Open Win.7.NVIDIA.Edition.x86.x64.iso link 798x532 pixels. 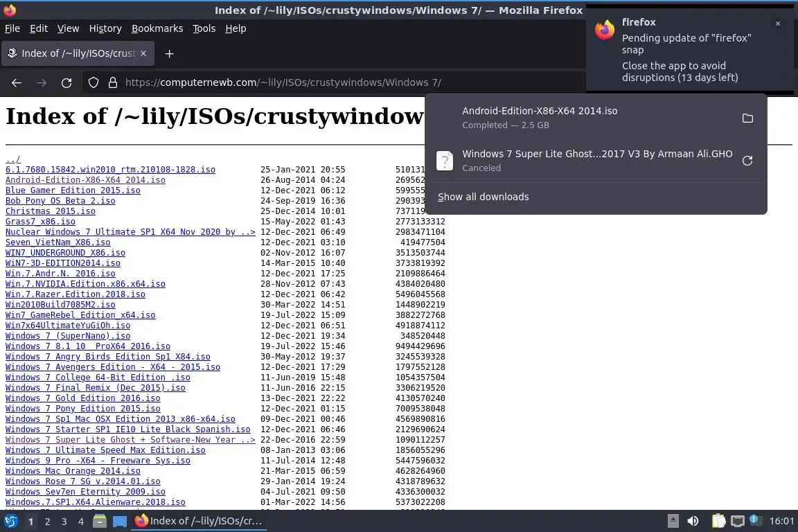[85, 283]
